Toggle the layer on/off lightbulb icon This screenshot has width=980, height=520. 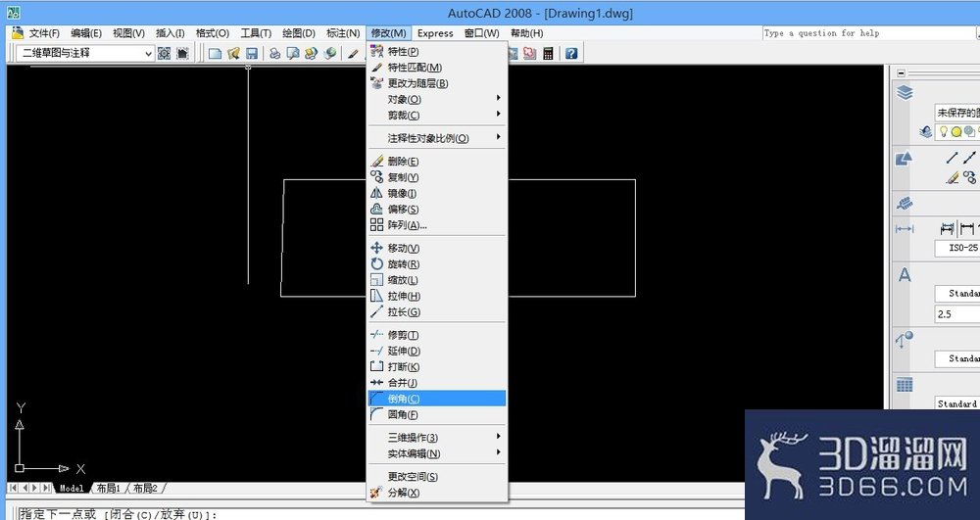click(944, 131)
